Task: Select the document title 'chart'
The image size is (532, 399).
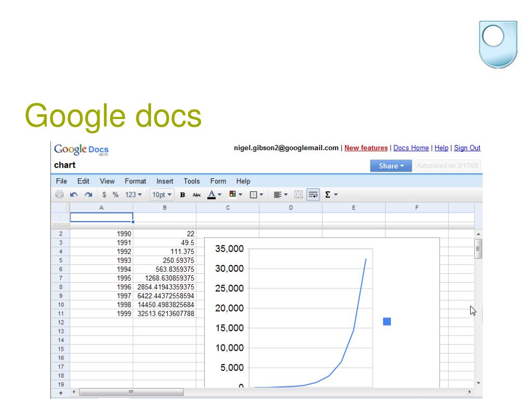Action: tap(64, 165)
